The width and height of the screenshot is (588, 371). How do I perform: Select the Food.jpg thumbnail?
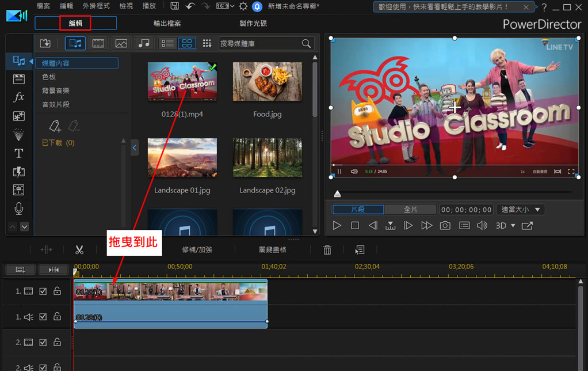click(x=267, y=82)
